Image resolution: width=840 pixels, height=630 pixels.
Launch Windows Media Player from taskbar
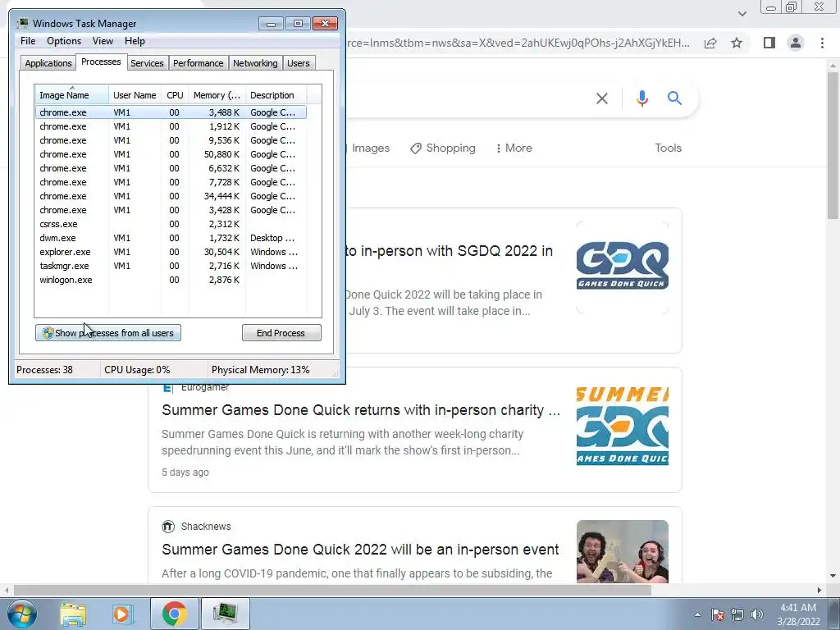122,614
